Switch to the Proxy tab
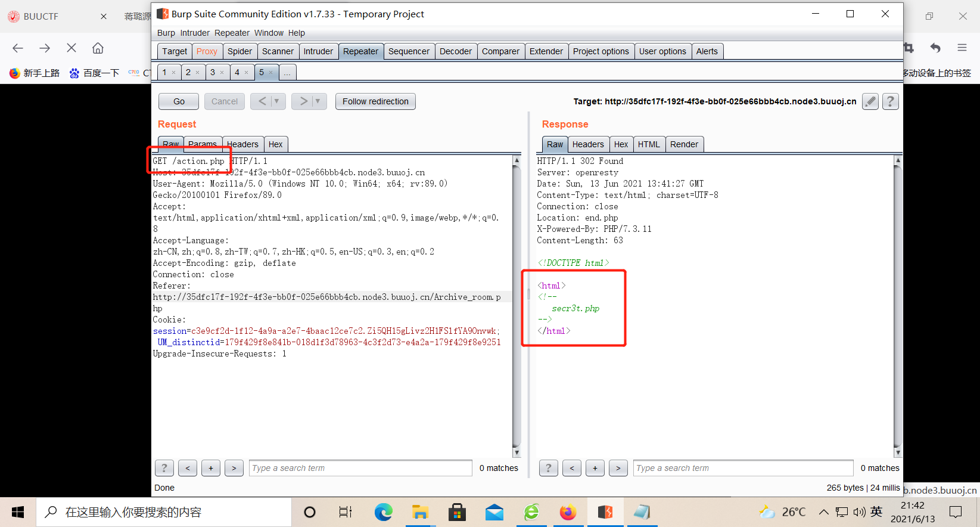Image resolution: width=980 pixels, height=527 pixels. pos(207,51)
